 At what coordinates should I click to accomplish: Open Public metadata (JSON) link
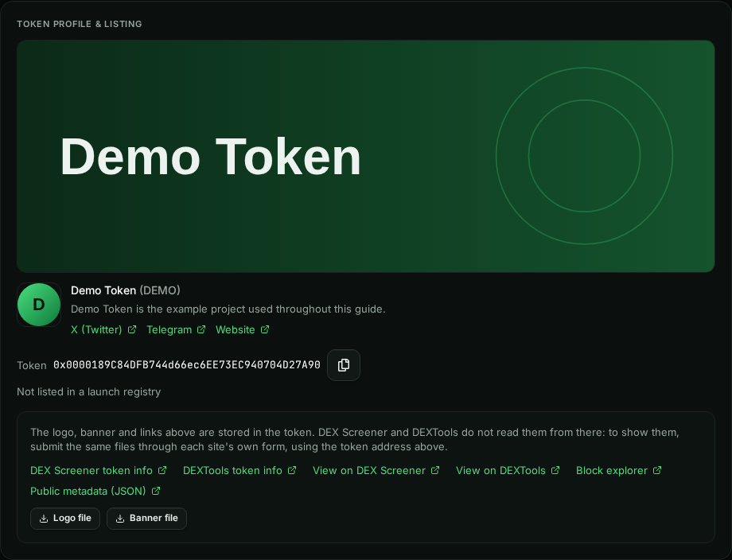95,491
